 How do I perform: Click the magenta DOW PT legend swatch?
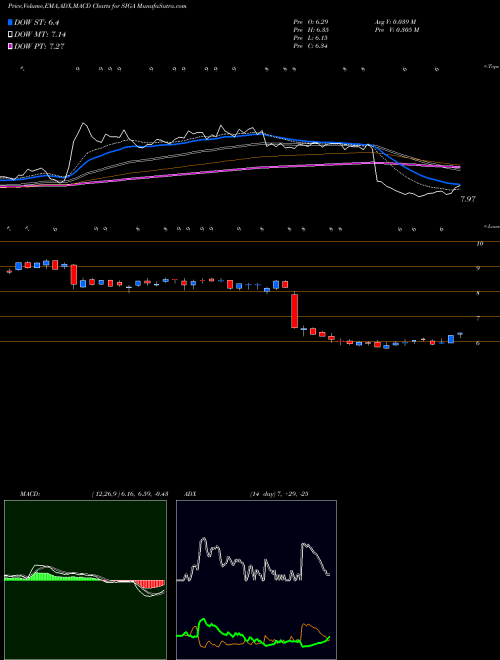click(x=11, y=46)
